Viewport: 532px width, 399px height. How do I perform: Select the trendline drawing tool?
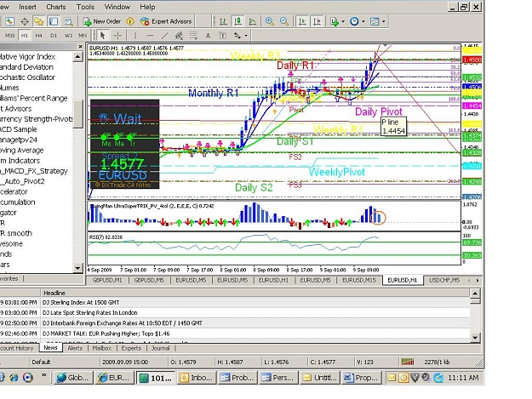pos(164,35)
